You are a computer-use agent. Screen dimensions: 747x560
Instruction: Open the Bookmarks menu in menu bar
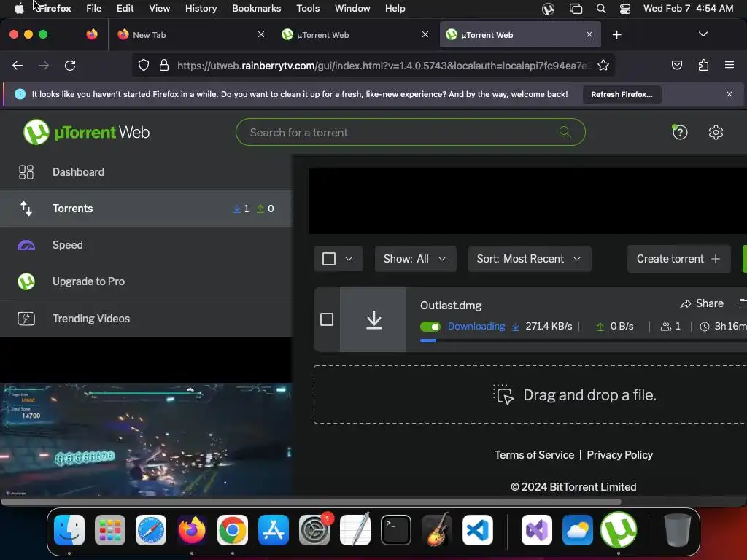[256, 9]
